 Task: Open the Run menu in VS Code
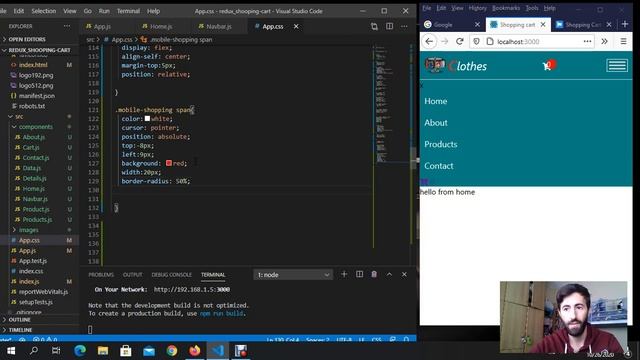(104, 11)
